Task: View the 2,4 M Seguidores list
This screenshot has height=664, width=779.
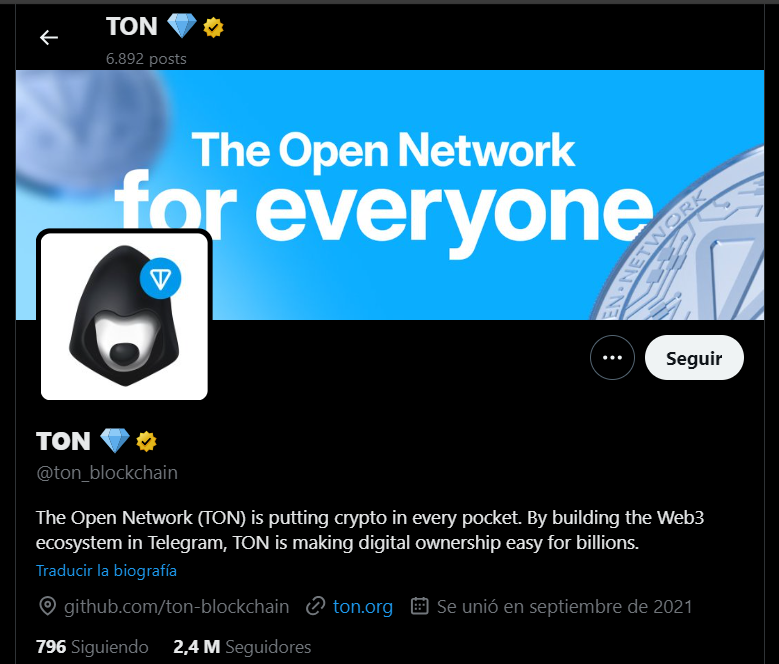Action: click(x=242, y=647)
